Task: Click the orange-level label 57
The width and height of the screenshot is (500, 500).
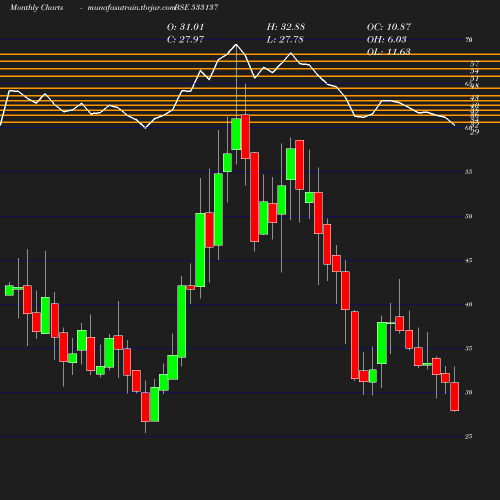Action: (x=474, y=64)
